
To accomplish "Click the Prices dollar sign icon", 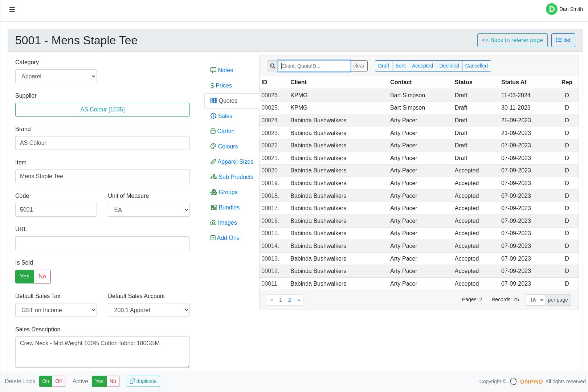I will coord(212,85).
